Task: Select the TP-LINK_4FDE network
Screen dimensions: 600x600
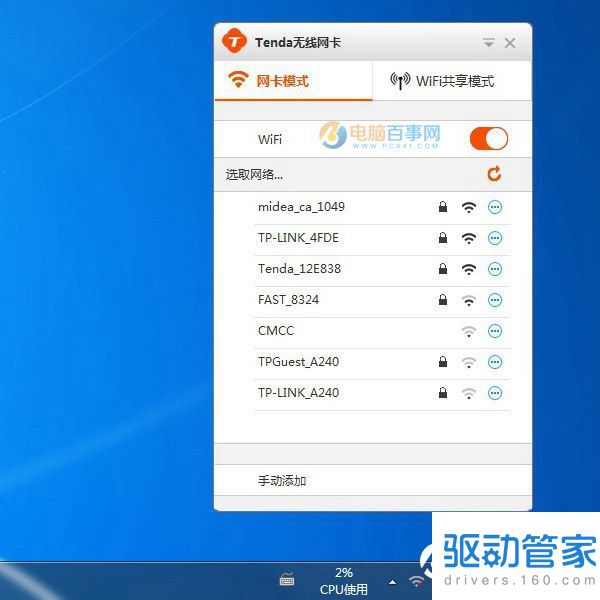Action: coord(382,239)
